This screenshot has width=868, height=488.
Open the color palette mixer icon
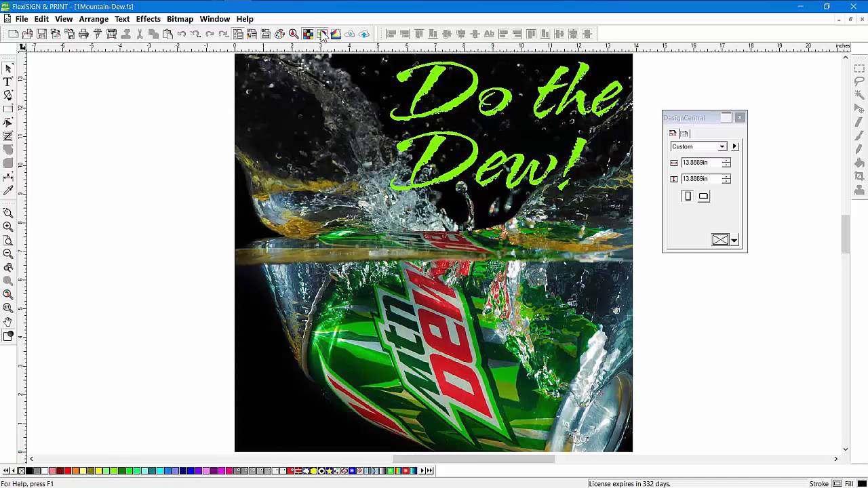pyautogui.click(x=279, y=34)
